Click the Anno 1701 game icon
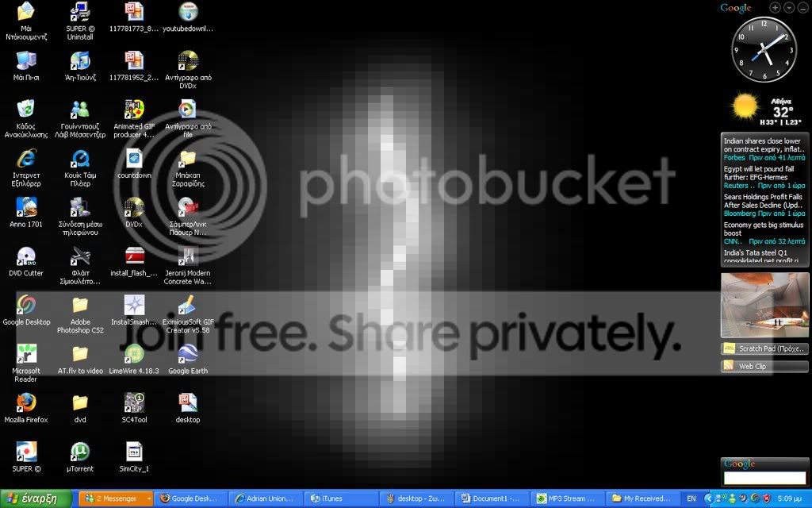 pyautogui.click(x=26, y=207)
